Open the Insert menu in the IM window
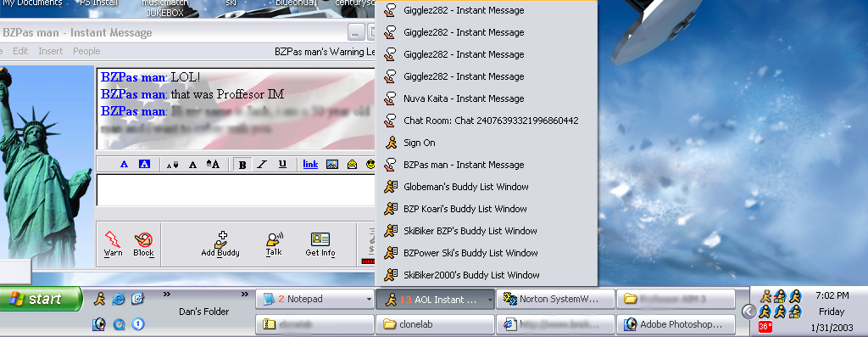 click(50, 51)
